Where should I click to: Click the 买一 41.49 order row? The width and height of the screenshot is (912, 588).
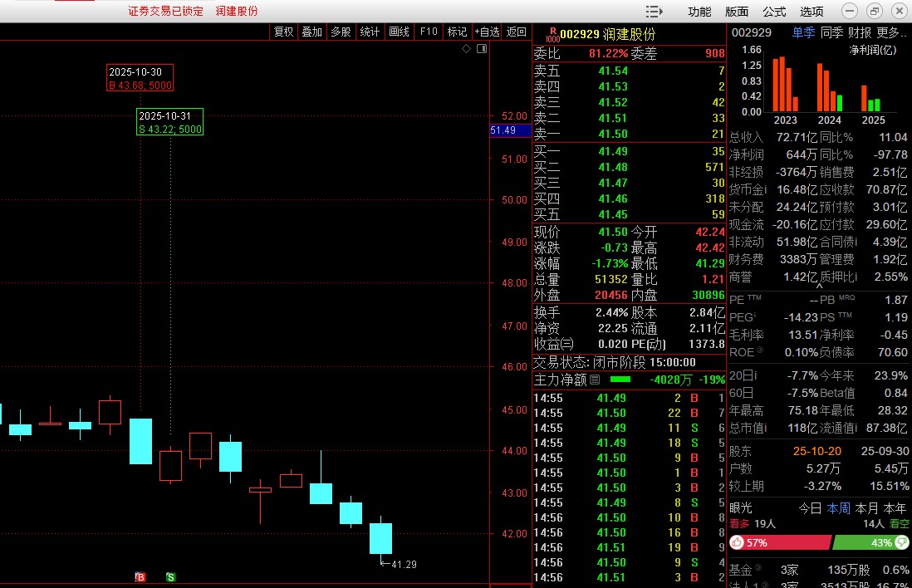pyautogui.click(x=630, y=151)
